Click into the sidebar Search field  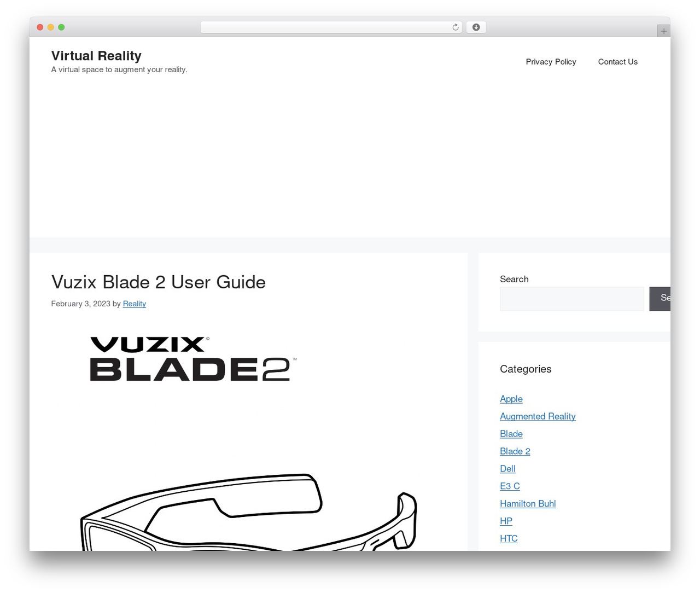[571, 299]
